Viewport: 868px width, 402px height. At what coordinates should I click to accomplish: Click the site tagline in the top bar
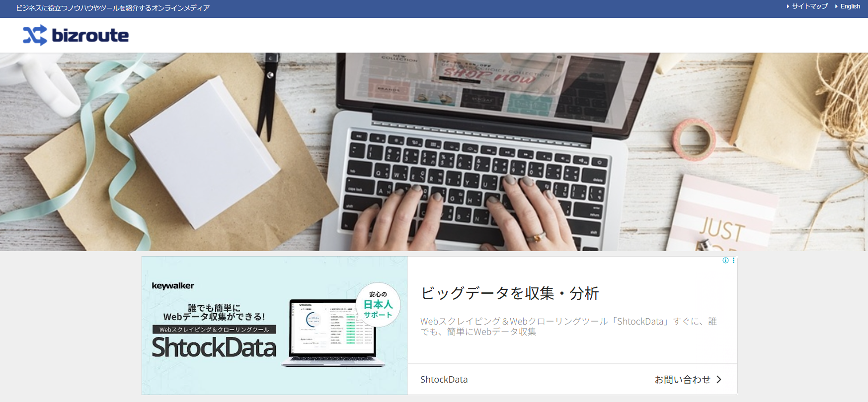click(113, 8)
